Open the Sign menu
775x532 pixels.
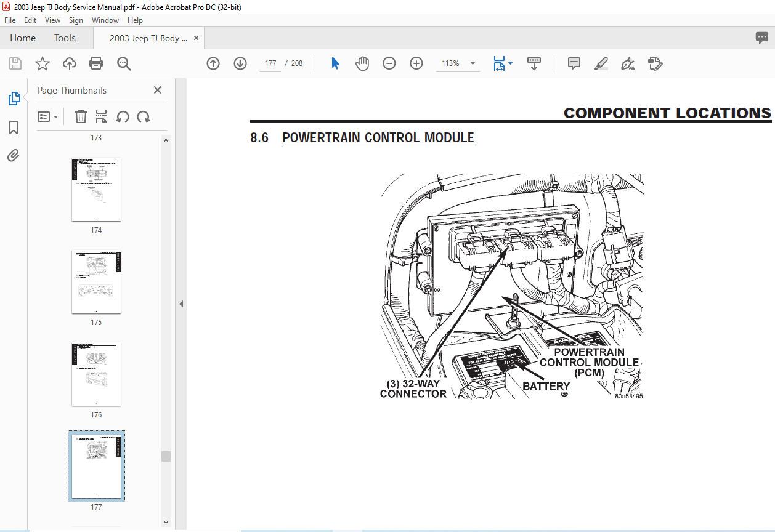76,20
